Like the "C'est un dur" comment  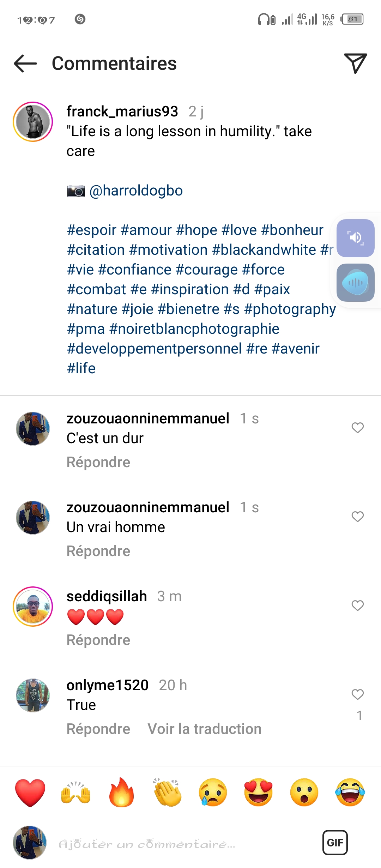tap(357, 428)
